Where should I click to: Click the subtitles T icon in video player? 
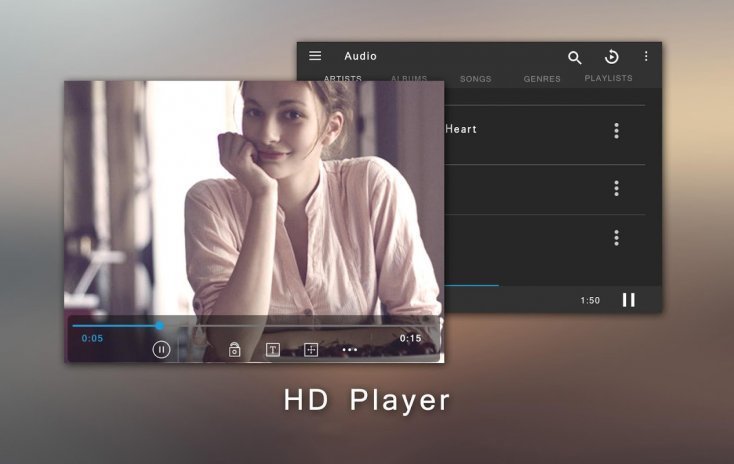[x=273, y=349]
